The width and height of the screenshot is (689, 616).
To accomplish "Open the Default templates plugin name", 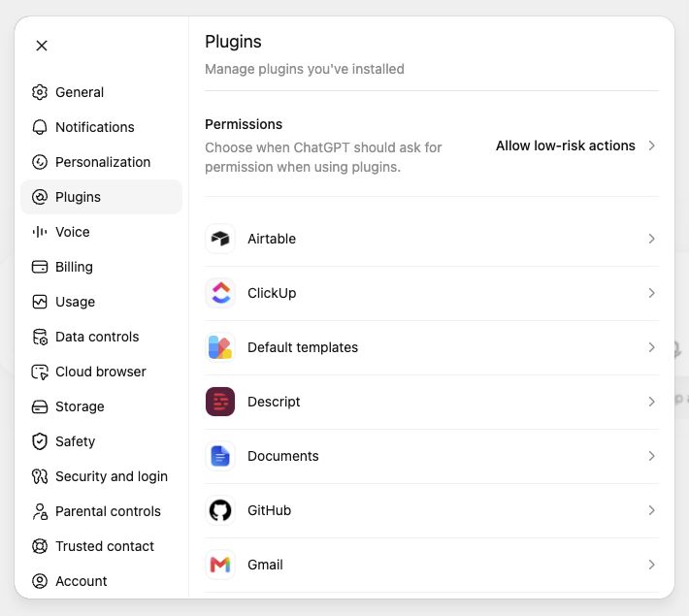I will pos(303,347).
